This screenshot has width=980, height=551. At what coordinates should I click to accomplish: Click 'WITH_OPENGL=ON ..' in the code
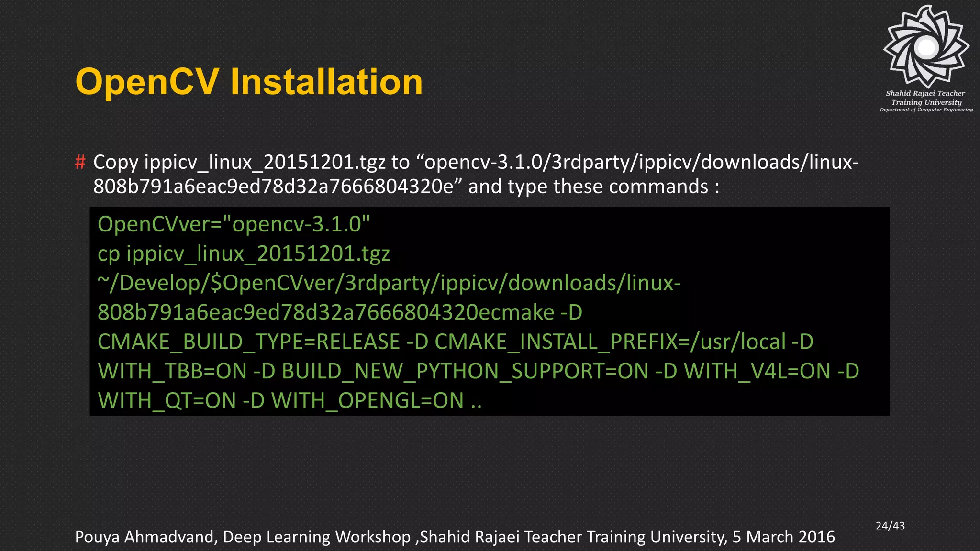[x=376, y=401]
